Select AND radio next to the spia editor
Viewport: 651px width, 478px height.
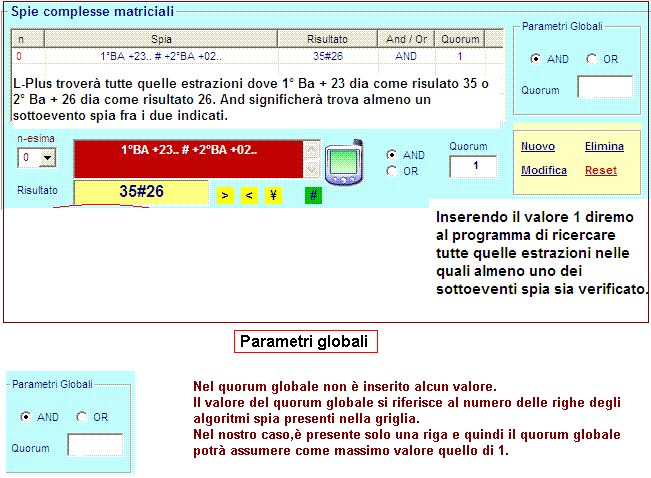click(391, 155)
